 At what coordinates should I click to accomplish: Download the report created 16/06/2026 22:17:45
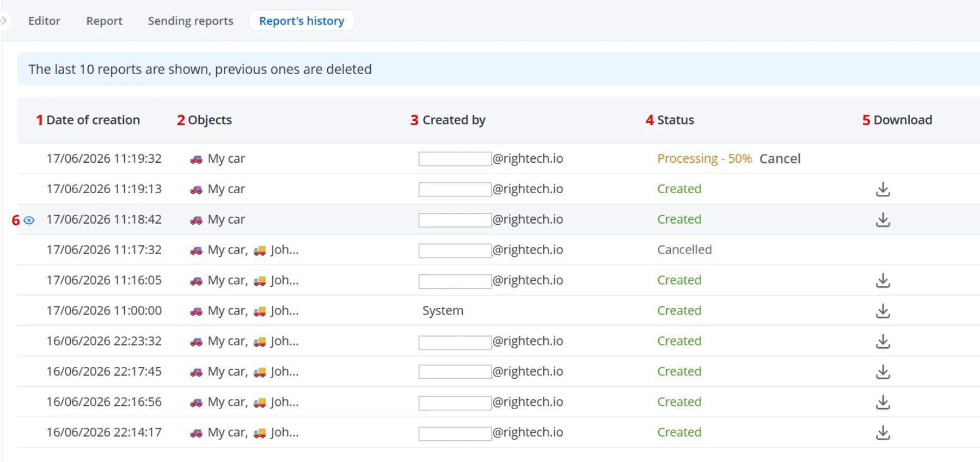coord(883,372)
